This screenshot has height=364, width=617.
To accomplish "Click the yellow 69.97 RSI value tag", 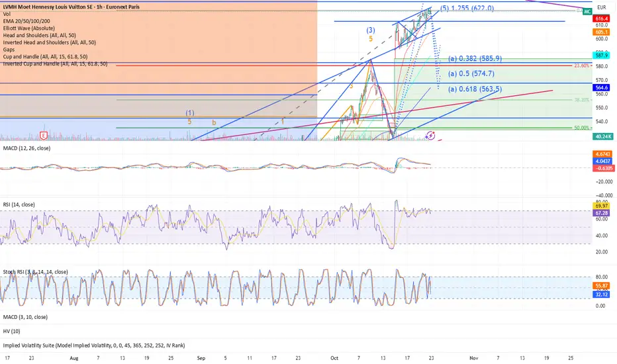I will point(601,206).
